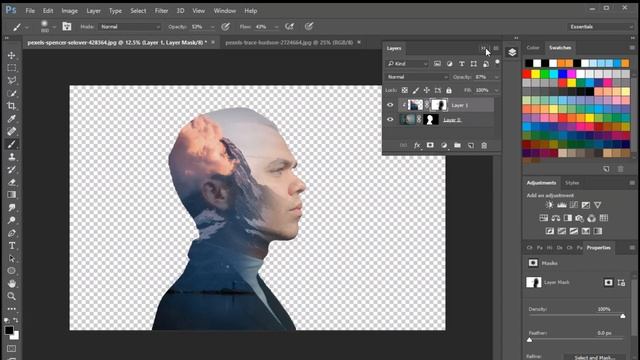Click the layer style fx icon

tap(417, 145)
